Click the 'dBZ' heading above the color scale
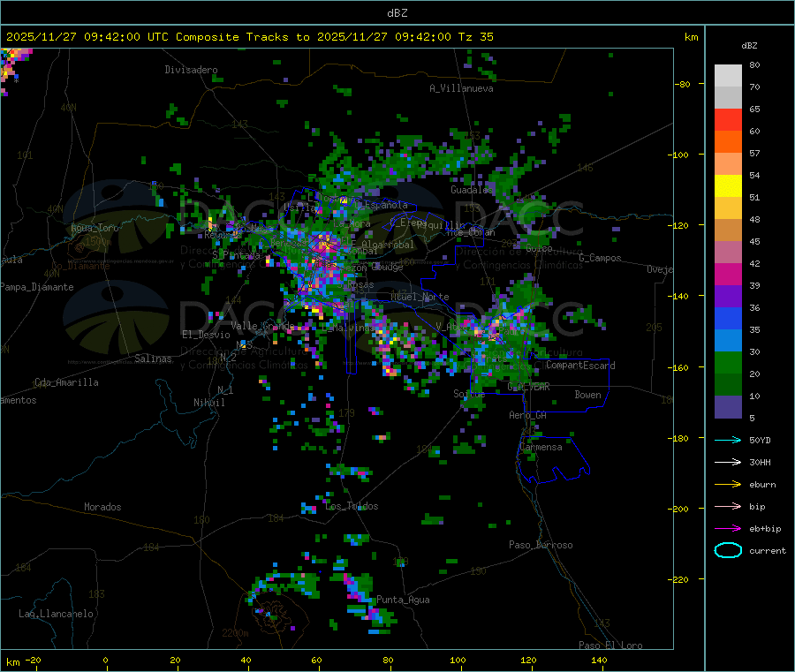 [749, 46]
